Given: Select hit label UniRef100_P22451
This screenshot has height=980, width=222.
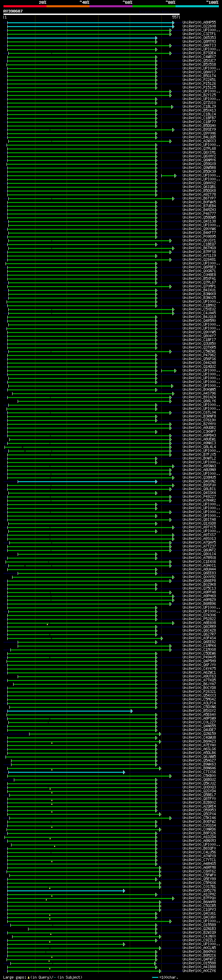Looking at the screenshot, I should pyautogui.click(x=199, y=80).
